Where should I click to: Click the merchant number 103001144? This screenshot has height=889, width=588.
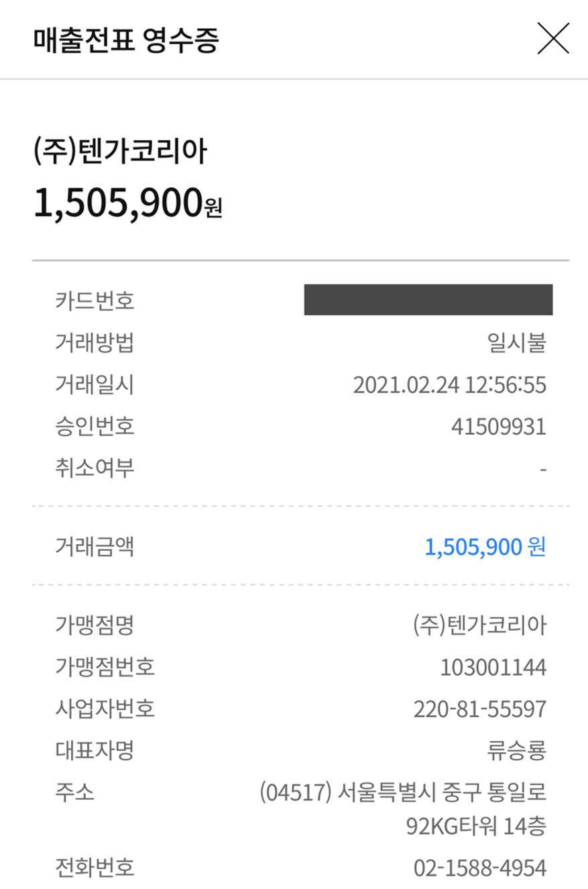[493, 668]
